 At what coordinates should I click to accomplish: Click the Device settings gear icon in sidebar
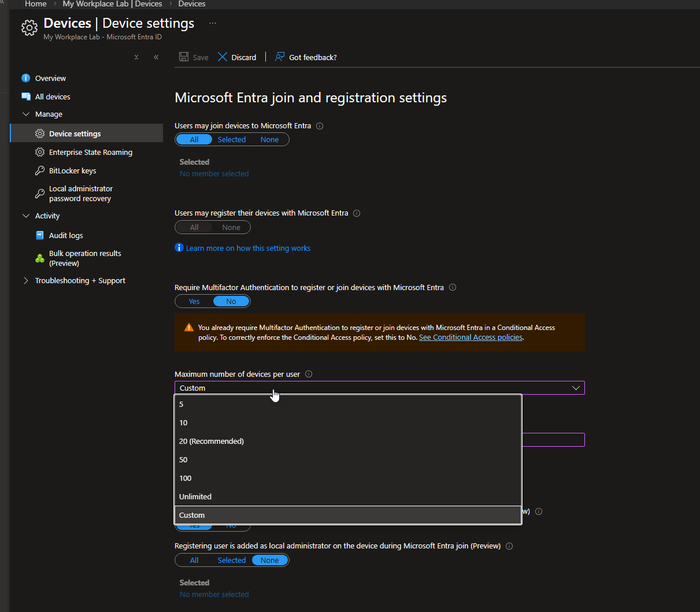(40, 133)
